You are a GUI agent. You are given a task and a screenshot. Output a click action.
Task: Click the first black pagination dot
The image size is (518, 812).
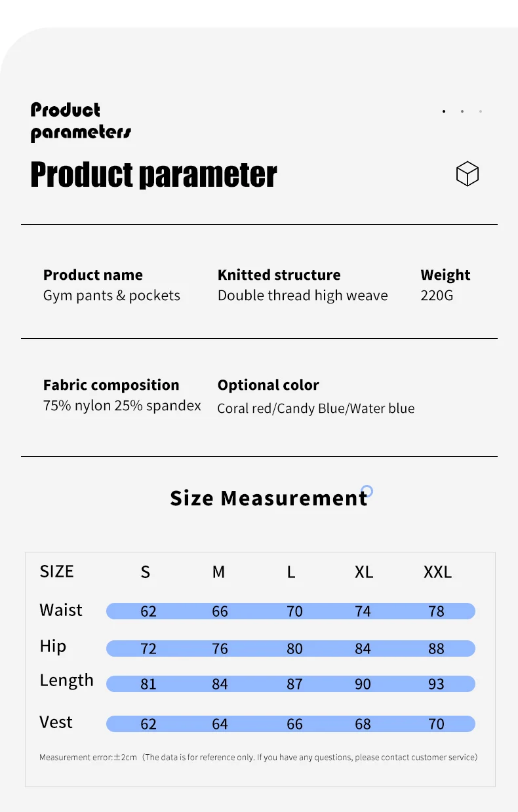coord(444,111)
